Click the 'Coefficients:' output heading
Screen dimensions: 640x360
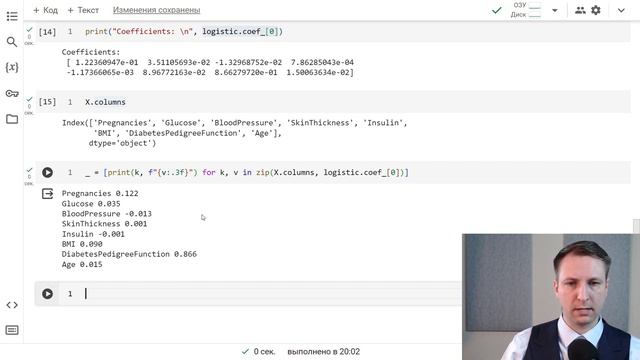coord(91,52)
